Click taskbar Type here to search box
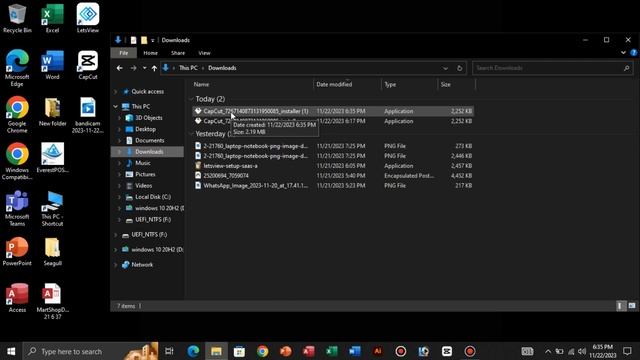Viewport: 640px width, 360px height. (x=91, y=351)
